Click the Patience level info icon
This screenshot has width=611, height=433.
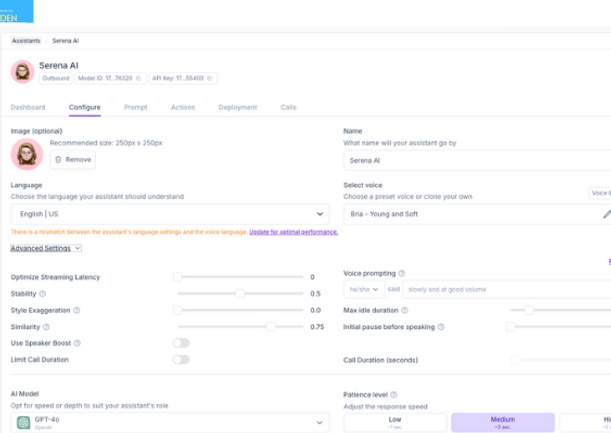pyautogui.click(x=394, y=395)
